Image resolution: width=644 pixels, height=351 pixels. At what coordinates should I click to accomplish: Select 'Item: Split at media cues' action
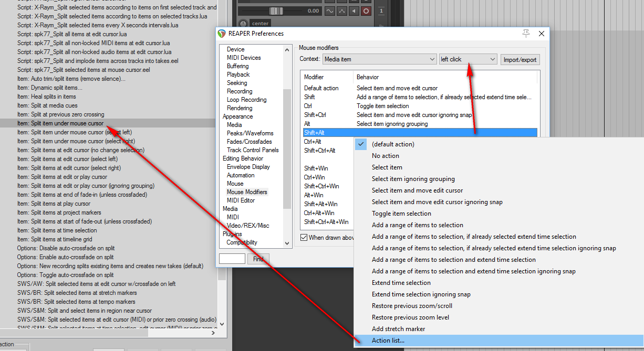point(108,105)
